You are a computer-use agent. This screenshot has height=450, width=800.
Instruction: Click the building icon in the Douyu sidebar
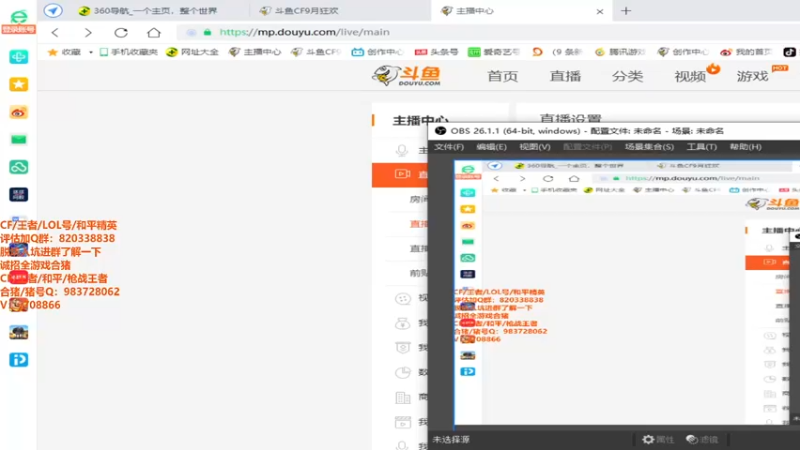(403, 397)
